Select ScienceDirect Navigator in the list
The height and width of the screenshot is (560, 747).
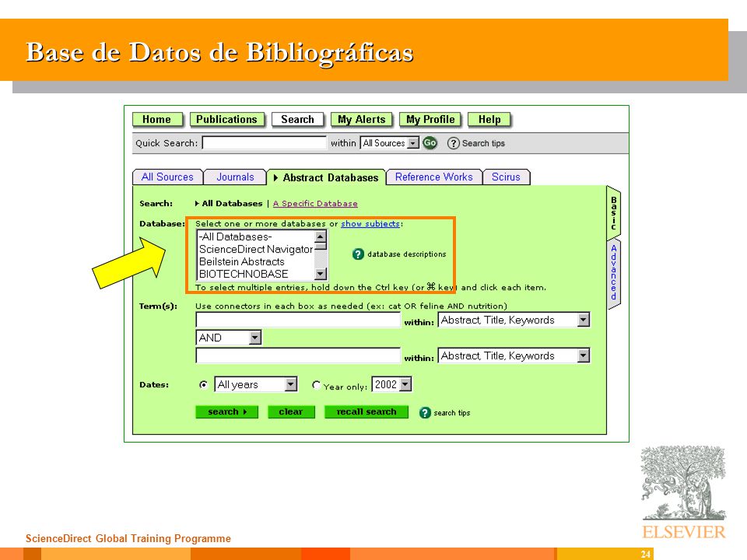tap(256, 249)
